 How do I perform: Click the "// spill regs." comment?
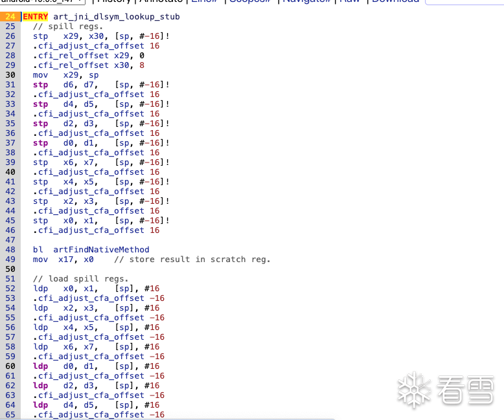coord(68,27)
